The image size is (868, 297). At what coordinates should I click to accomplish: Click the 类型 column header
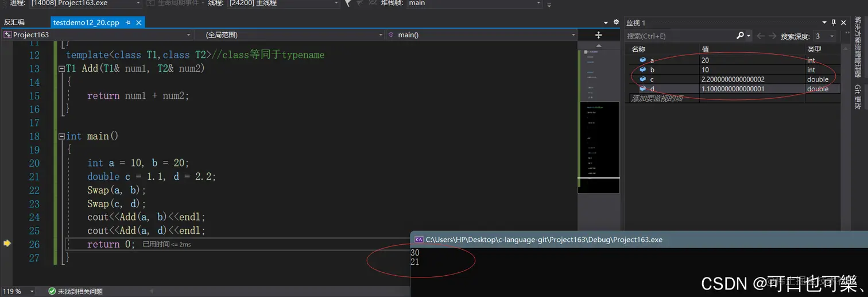click(814, 49)
